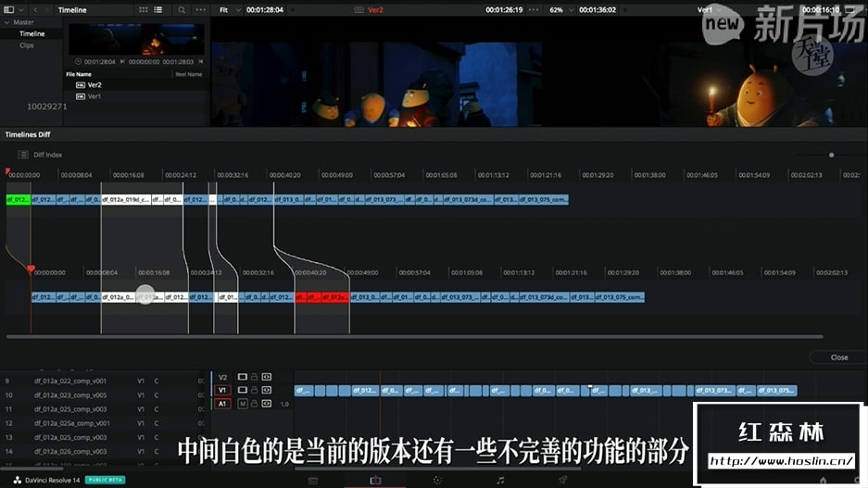This screenshot has width=868, height=488.
Task: Open the Color page tab
Action: click(437, 481)
